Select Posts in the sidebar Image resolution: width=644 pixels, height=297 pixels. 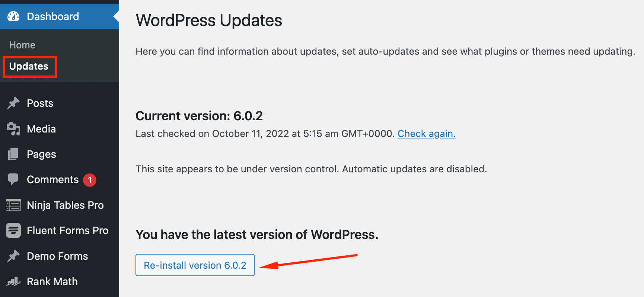[x=39, y=103]
